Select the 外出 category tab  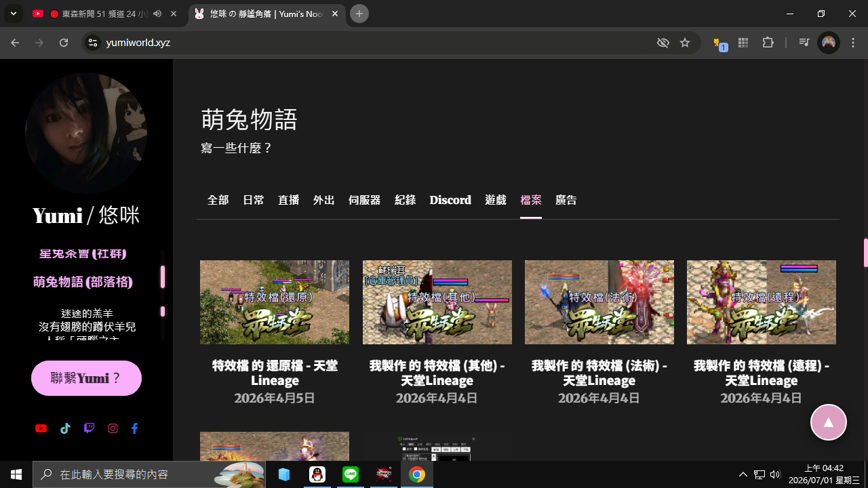tap(324, 200)
